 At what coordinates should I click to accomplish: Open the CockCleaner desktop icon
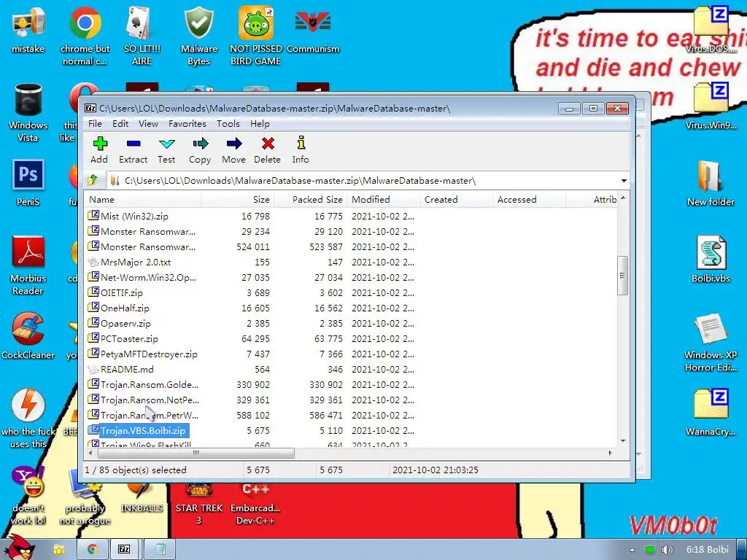pyautogui.click(x=28, y=335)
